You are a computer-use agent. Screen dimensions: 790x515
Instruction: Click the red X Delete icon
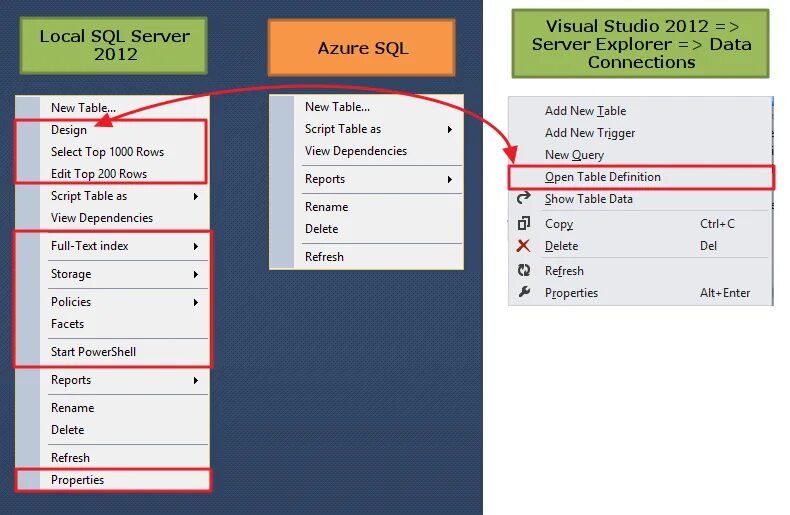[523, 245]
